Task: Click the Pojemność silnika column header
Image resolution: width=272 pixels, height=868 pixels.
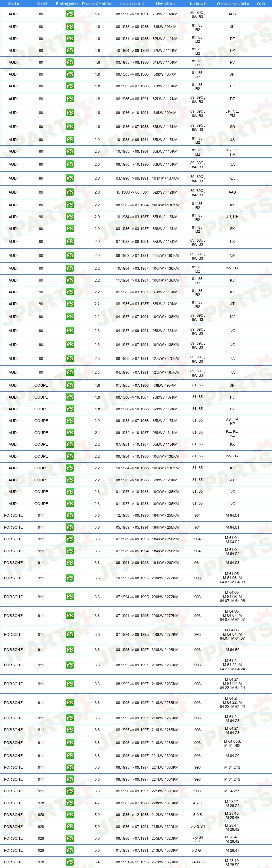Action: pos(97,4)
